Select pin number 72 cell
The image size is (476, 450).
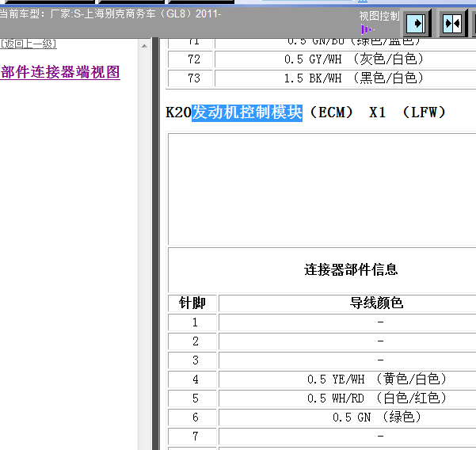(x=191, y=59)
